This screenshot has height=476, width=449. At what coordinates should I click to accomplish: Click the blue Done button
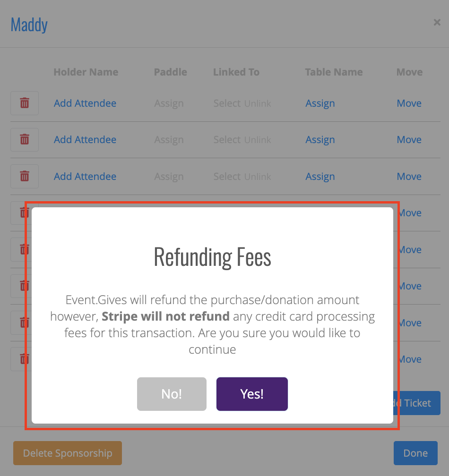click(415, 453)
